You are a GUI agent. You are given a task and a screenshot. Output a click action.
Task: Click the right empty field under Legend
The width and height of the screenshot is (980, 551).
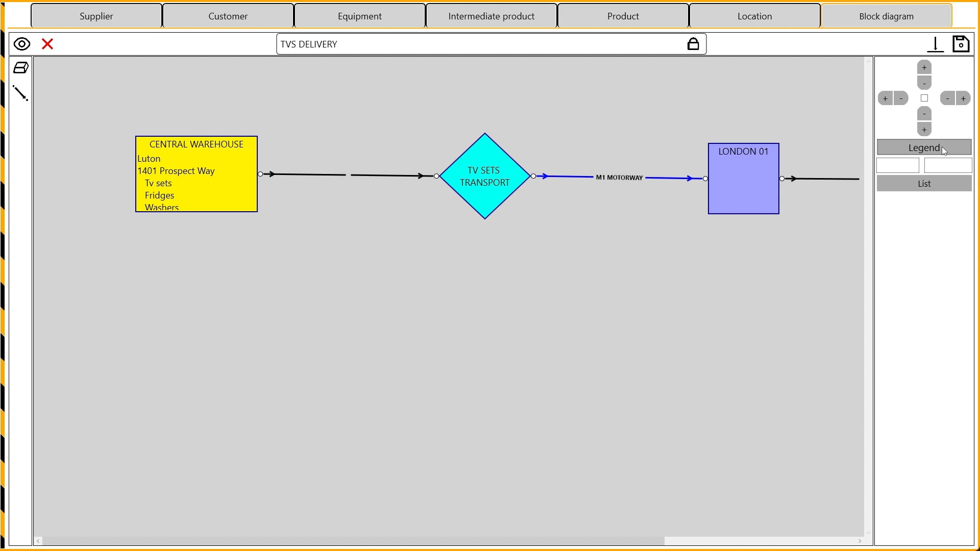948,165
